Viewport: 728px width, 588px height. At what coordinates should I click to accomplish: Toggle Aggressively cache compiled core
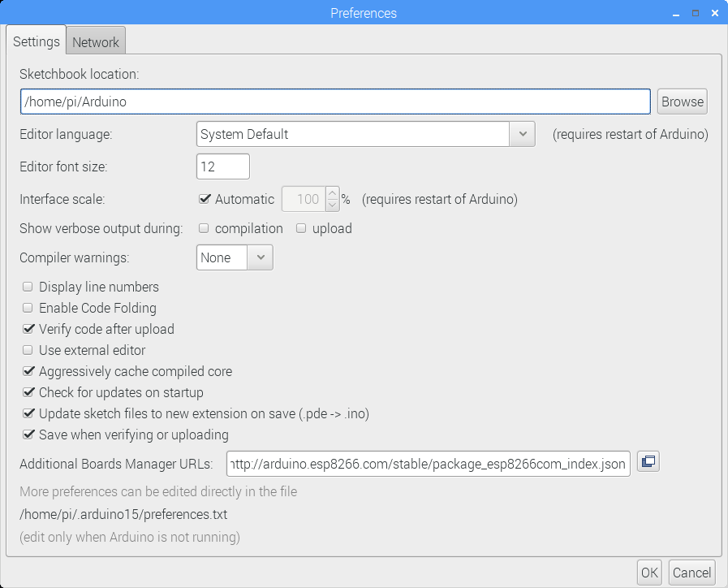coord(28,371)
